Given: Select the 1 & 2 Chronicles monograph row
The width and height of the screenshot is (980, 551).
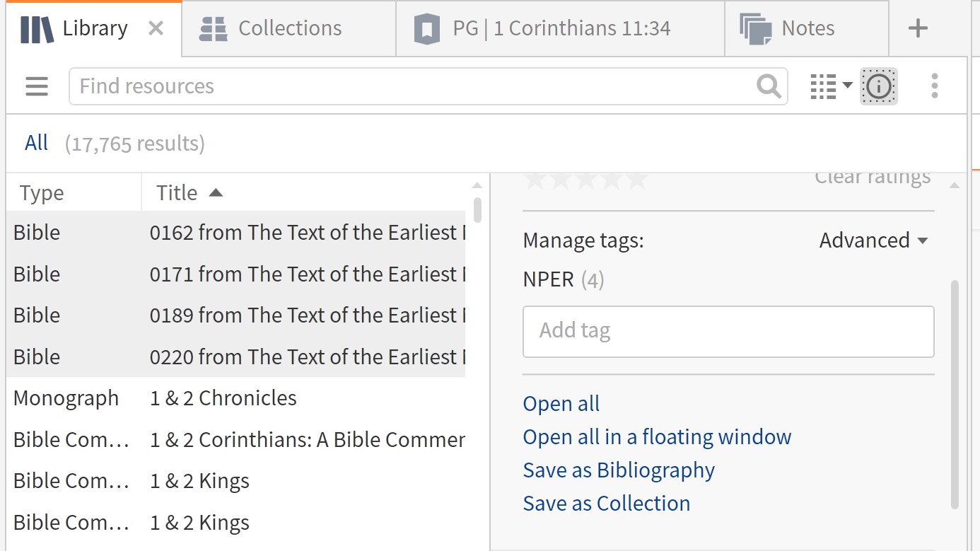Looking at the screenshot, I should click(x=223, y=398).
